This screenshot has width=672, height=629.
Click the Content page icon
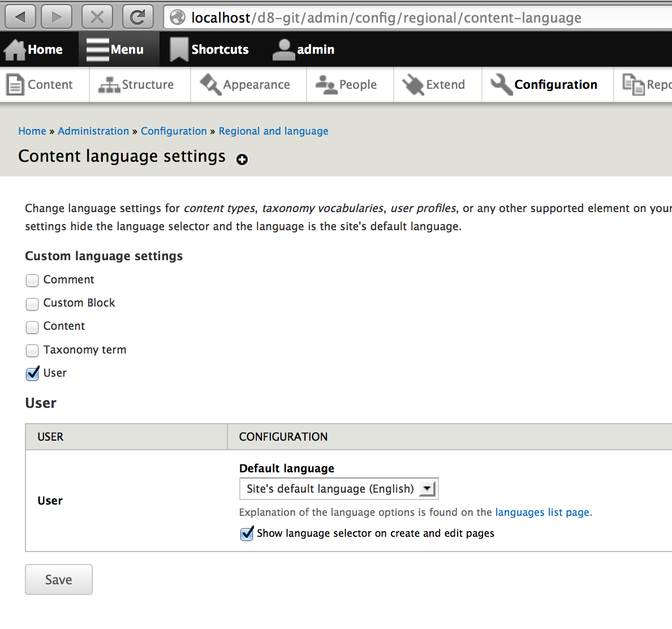point(15,85)
